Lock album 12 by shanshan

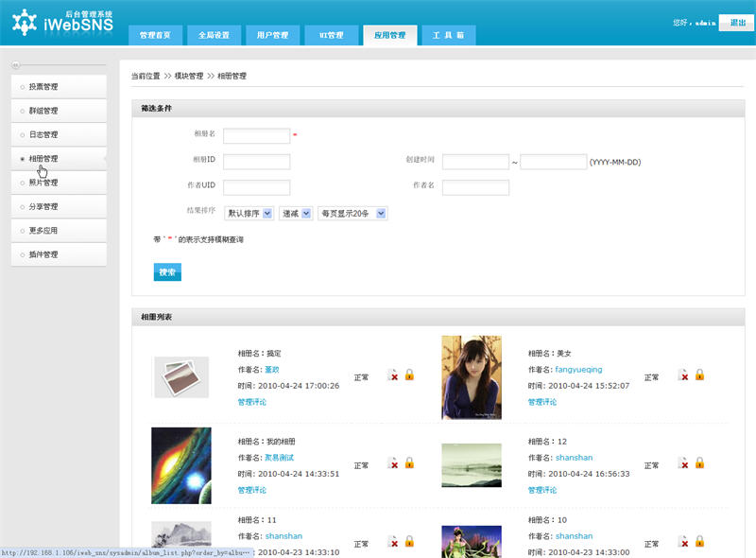tap(699, 462)
